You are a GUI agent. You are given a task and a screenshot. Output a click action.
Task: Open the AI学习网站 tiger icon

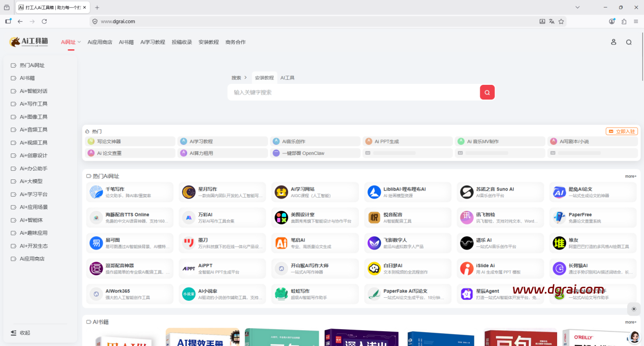(x=281, y=192)
